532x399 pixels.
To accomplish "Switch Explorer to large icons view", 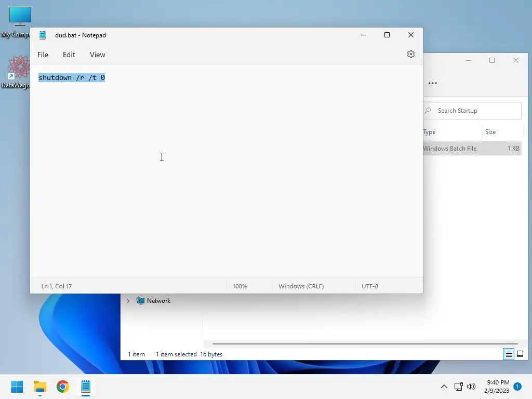I will (520, 354).
